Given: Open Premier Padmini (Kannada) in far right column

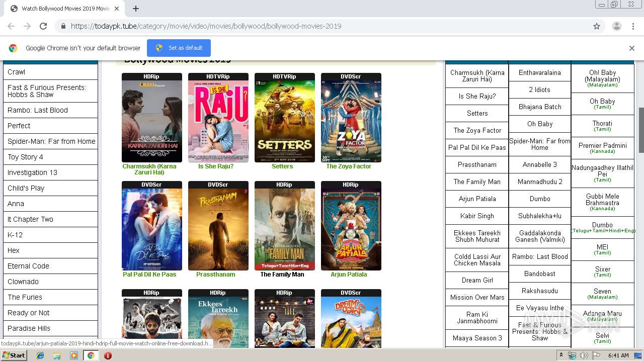Looking at the screenshot, I should [602, 148].
